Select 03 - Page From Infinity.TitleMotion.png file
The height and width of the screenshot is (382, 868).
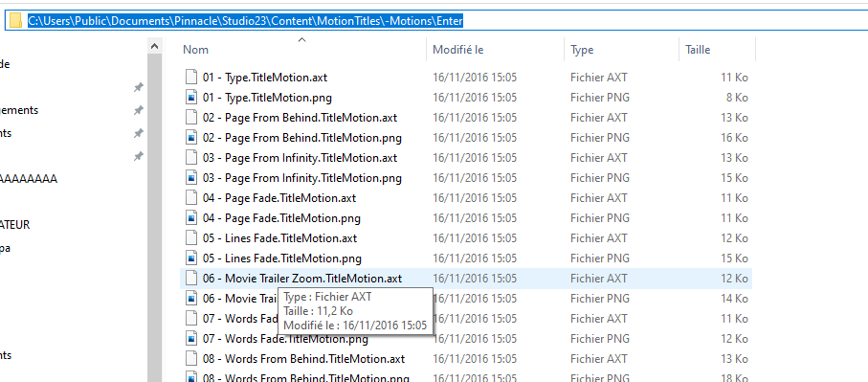pyautogui.click(x=302, y=178)
